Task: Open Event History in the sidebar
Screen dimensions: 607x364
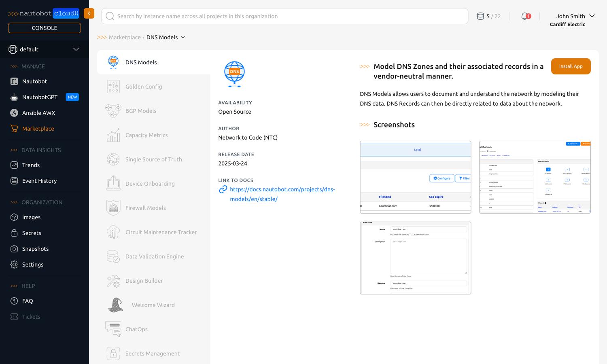Action: coord(39,181)
